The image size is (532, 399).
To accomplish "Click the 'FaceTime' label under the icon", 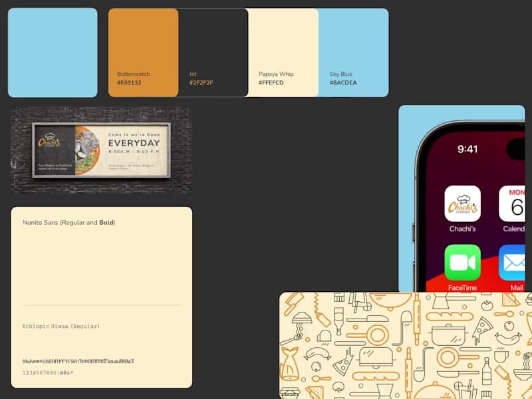I will point(462,288).
